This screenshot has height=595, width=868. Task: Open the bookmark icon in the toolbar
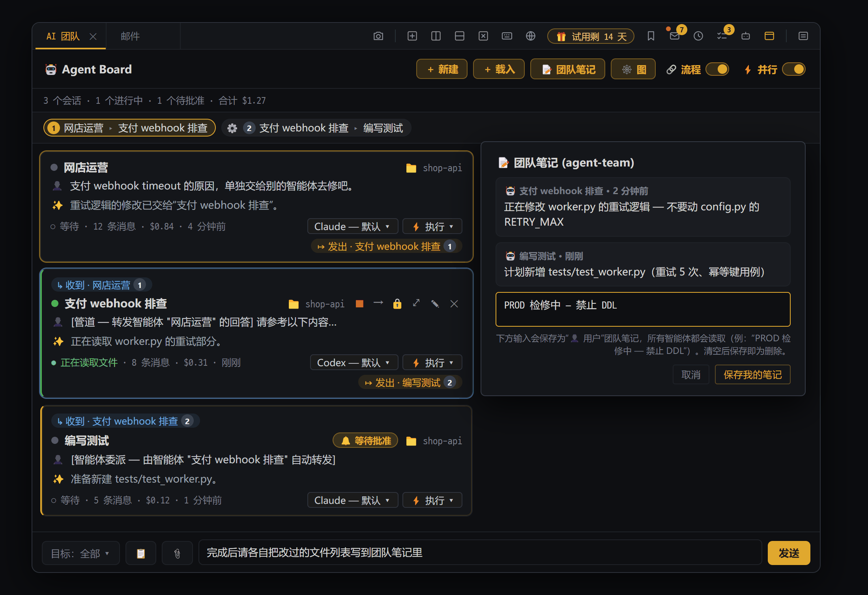pyautogui.click(x=651, y=36)
